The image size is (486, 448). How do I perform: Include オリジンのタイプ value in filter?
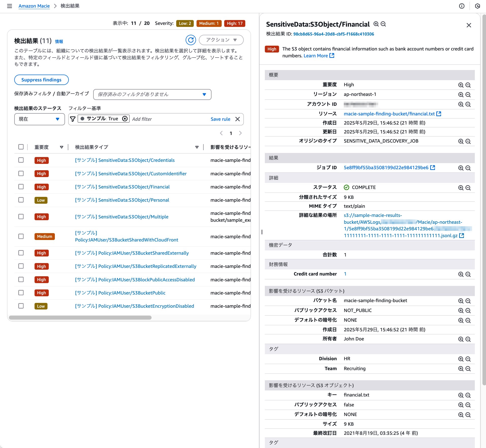pyautogui.click(x=461, y=141)
